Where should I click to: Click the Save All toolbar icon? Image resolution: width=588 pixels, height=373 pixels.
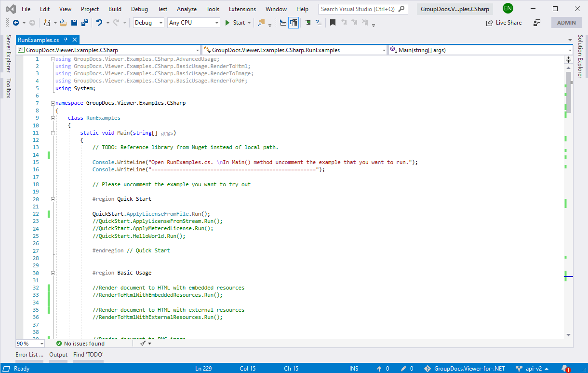coord(85,23)
